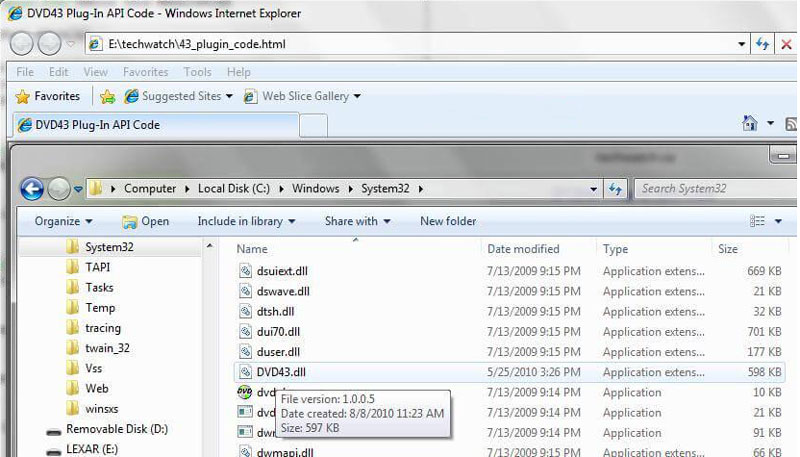Select the DVD43.dll file
800x457 pixels.
(280, 372)
